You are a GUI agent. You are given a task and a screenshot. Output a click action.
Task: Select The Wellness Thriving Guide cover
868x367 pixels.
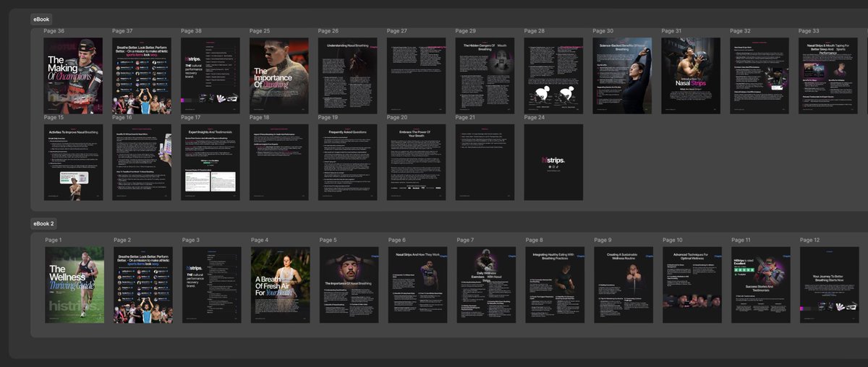75,285
